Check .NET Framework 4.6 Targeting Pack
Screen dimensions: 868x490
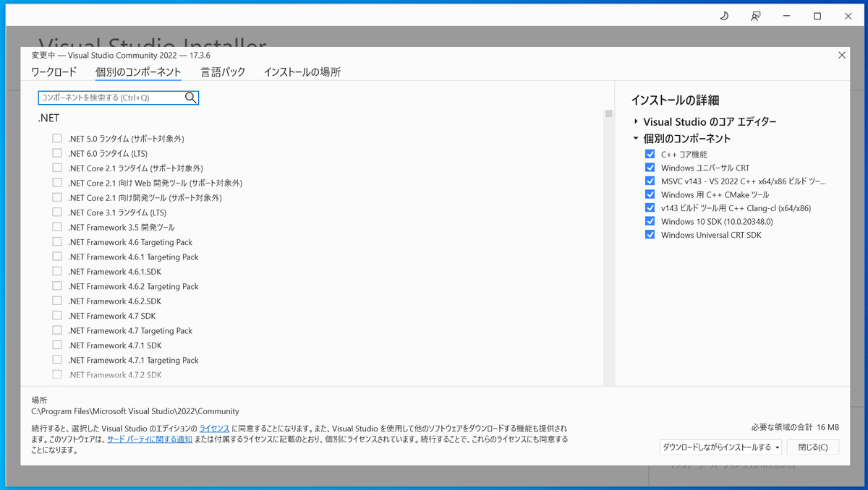point(57,242)
